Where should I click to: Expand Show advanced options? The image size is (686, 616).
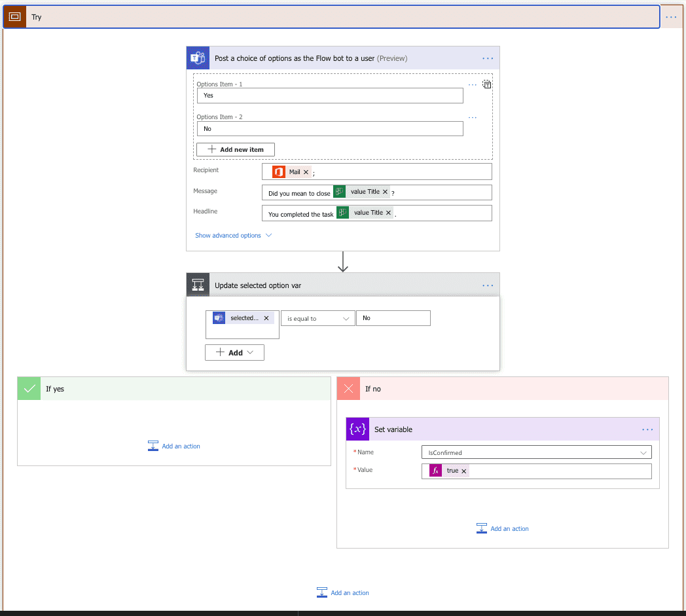coord(233,235)
